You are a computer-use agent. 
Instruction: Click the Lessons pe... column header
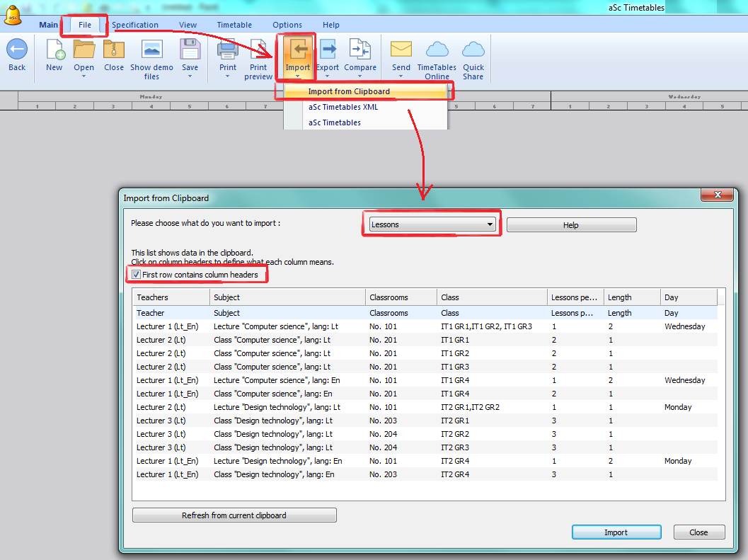coord(575,297)
